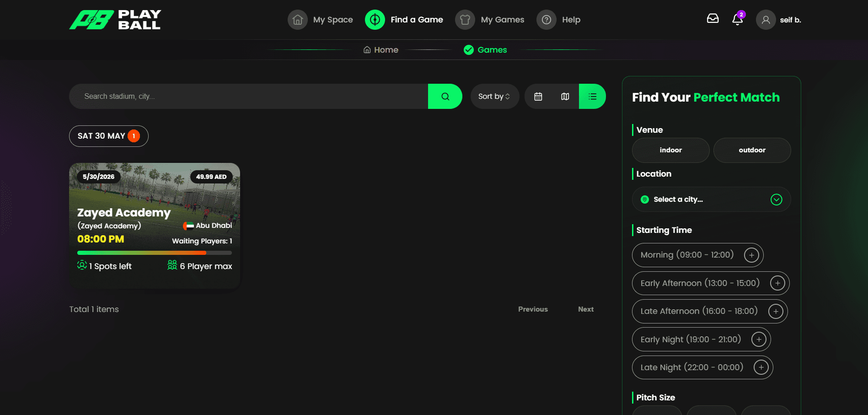Click the Play Ball logo
This screenshot has height=415, width=868.
coord(115,20)
